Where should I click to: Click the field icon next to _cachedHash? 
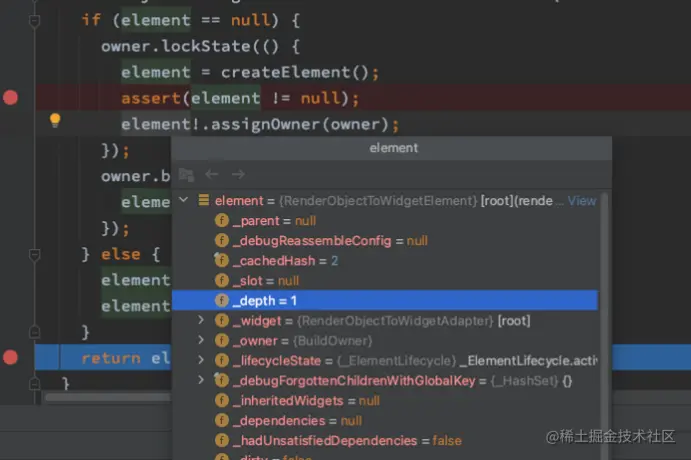tap(222, 260)
